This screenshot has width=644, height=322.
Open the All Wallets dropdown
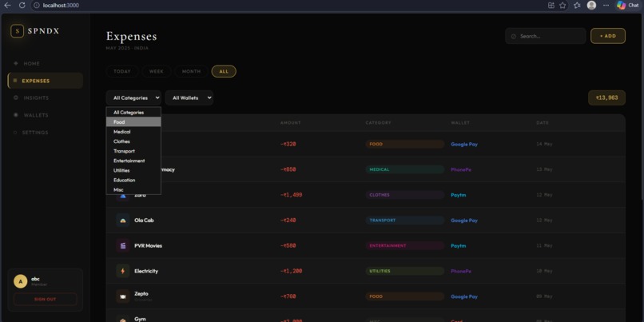tap(189, 97)
